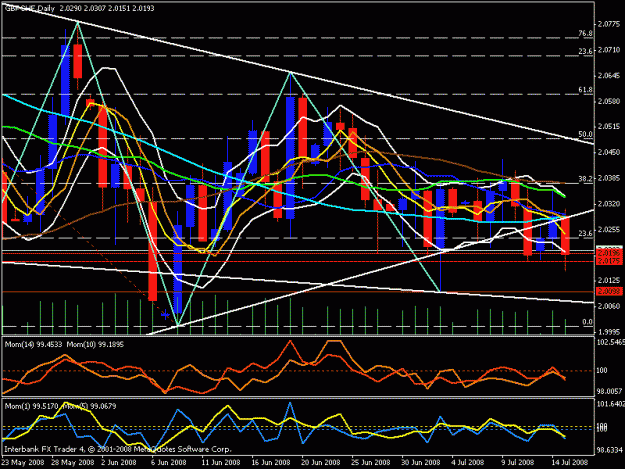The image size is (625, 469).
Task: Click the 9 Jul 2008 date label
Action: pyautogui.click(x=517, y=462)
